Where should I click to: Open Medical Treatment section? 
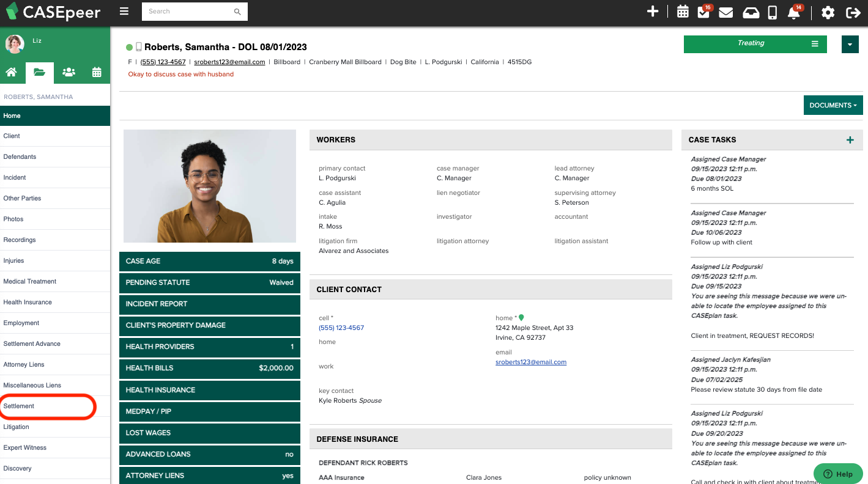pyautogui.click(x=55, y=282)
